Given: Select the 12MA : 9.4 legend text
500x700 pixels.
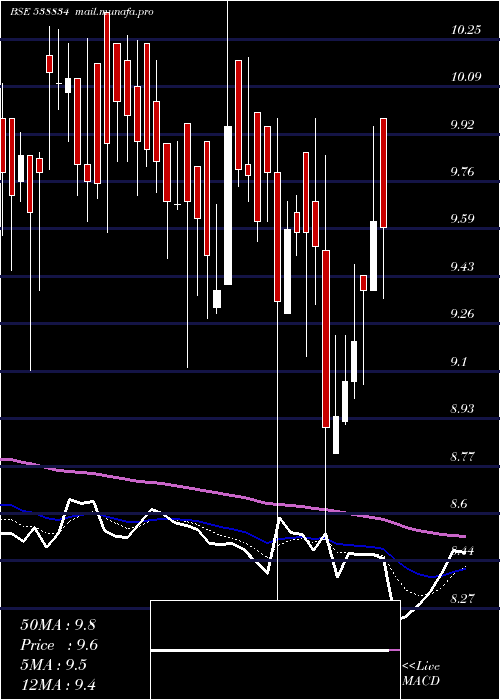Looking at the screenshot, I should point(58,684).
